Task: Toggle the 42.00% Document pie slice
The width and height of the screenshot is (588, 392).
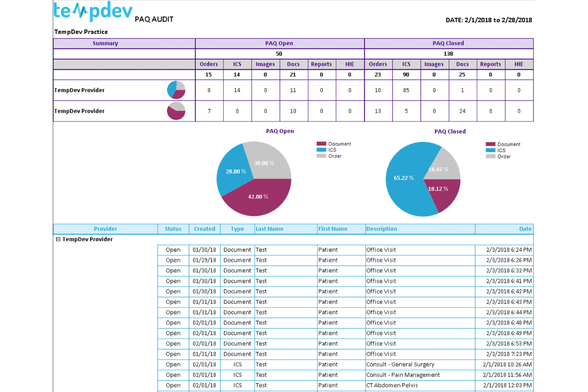Action: point(258,197)
